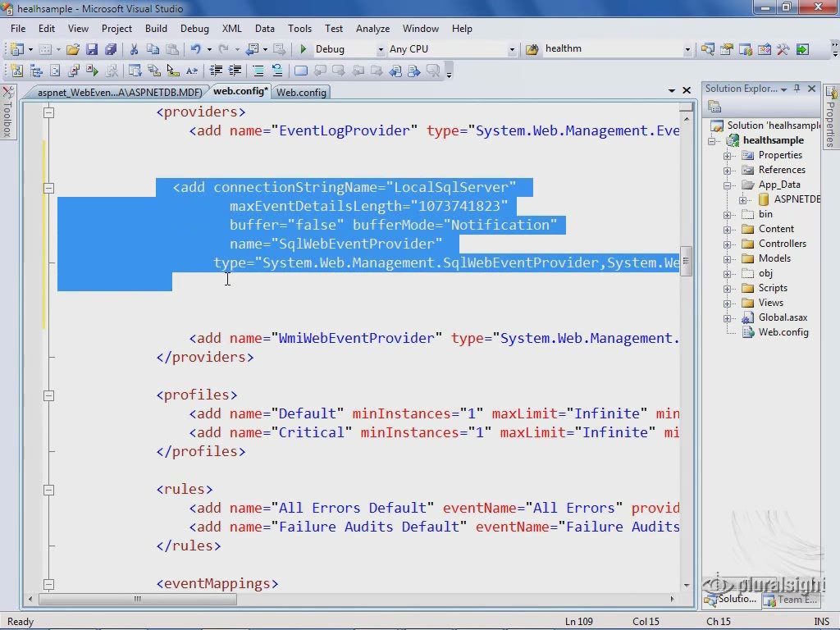Image resolution: width=840 pixels, height=630 pixels.
Task: Open the Analyze menu
Action: pos(372,29)
